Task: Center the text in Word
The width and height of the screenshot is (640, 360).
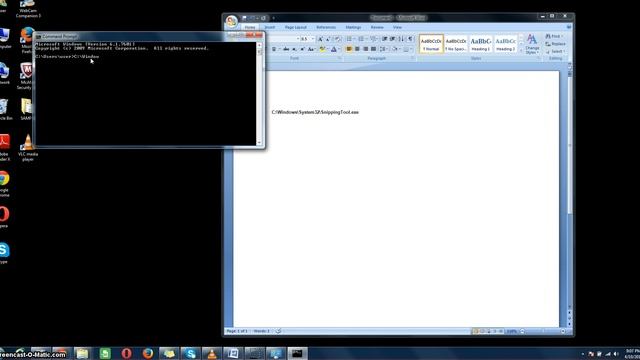Action: [357, 49]
